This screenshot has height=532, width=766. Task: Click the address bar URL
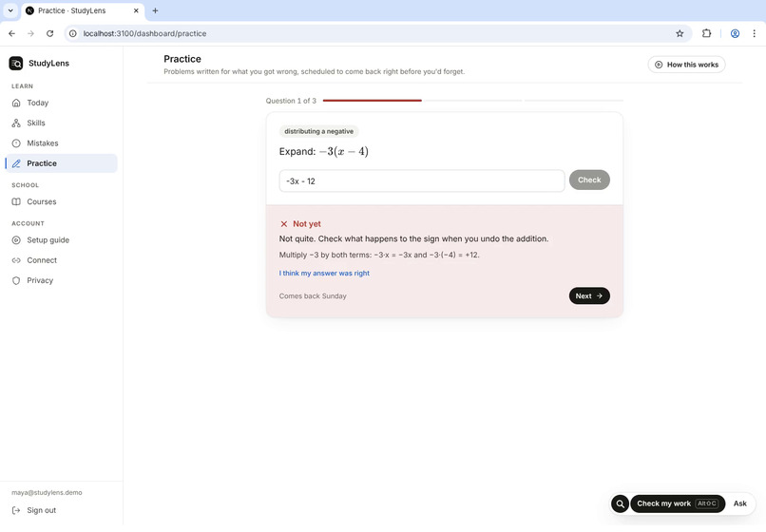[144, 33]
